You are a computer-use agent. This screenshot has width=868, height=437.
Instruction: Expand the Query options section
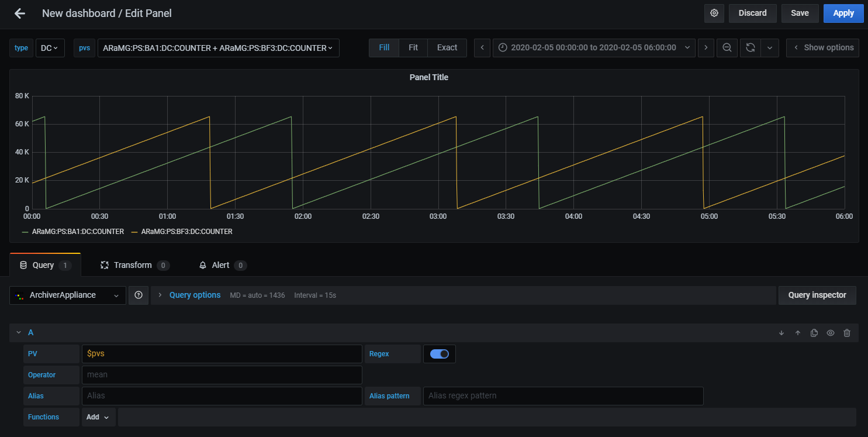click(x=195, y=295)
